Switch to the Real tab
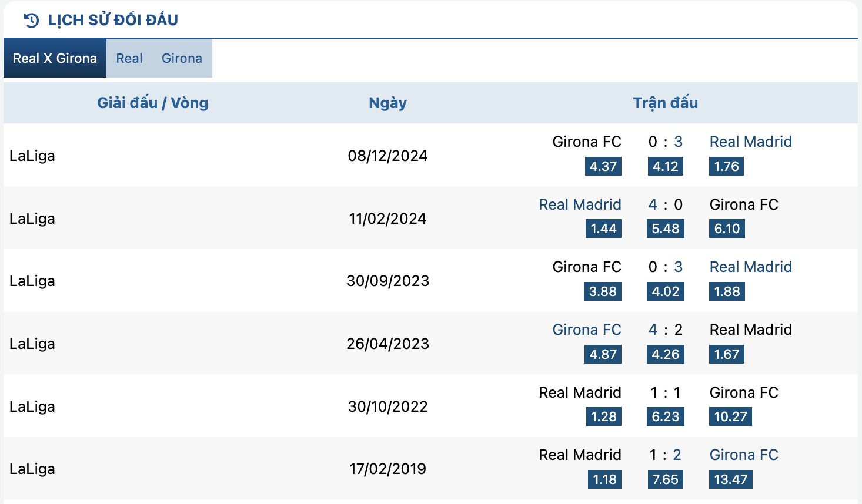The image size is (862, 504). pyautogui.click(x=129, y=58)
